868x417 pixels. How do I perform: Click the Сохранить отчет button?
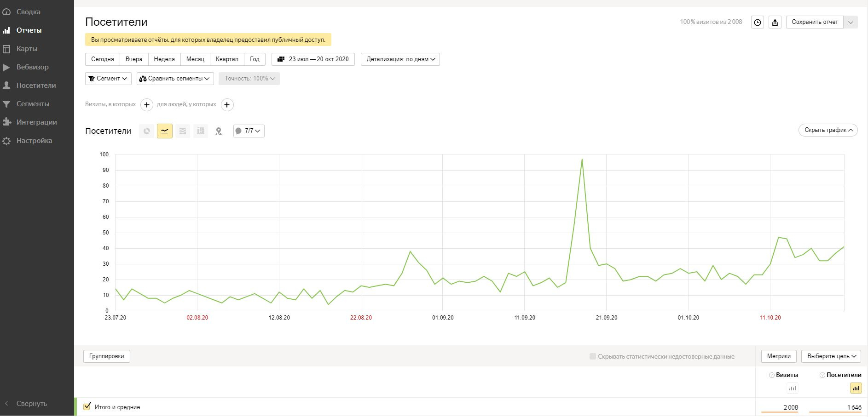(x=814, y=22)
